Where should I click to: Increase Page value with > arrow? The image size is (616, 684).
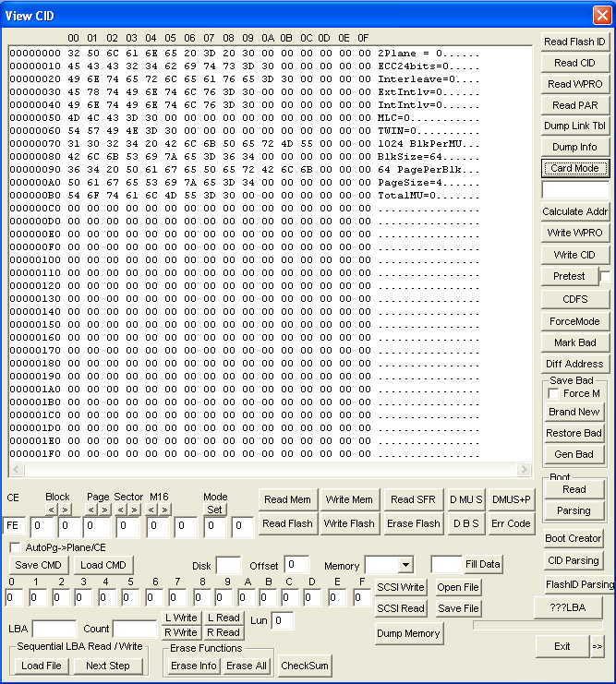click(x=104, y=510)
